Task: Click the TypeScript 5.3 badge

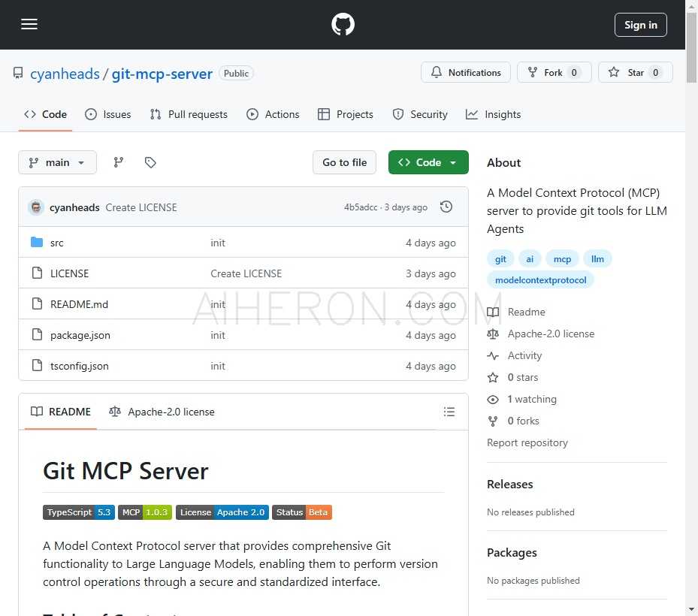Action: point(79,512)
